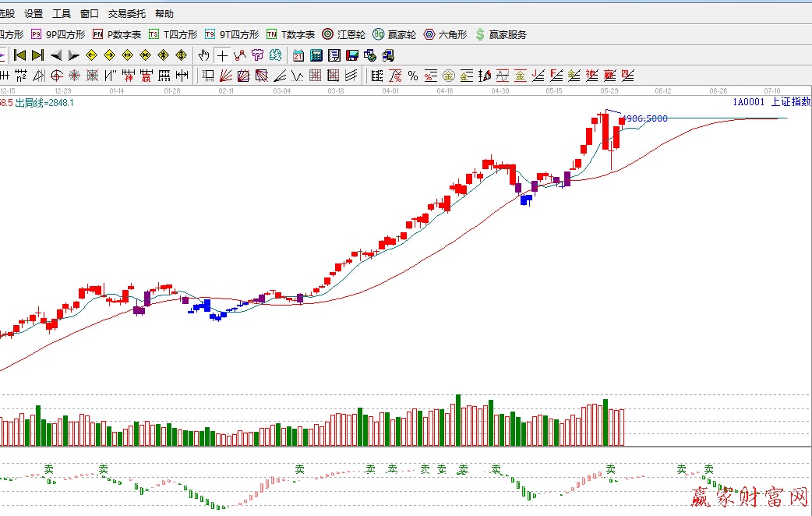
Task: Select the percent sign % tool
Action: 413,76
